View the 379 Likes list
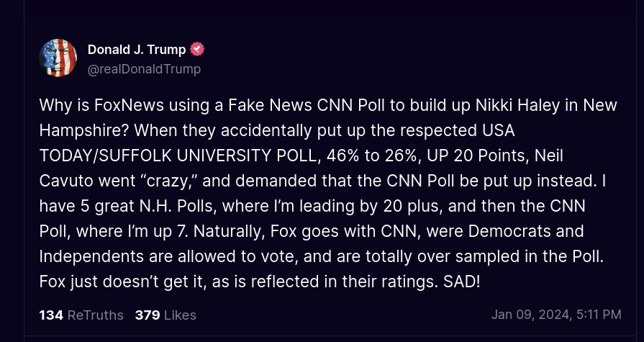Viewport: 644px width, 342px height. click(x=165, y=315)
